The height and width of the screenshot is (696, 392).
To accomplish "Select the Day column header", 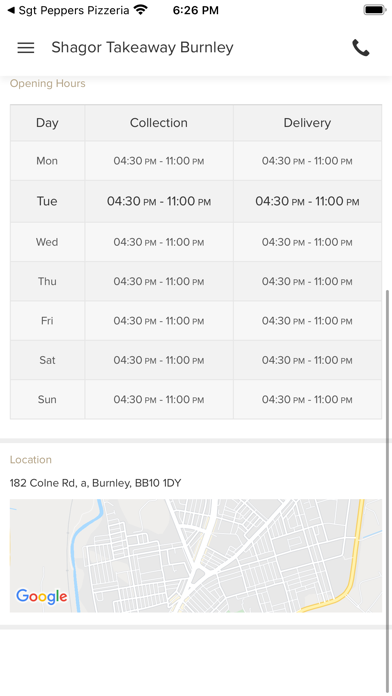I will (x=47, y=123).
